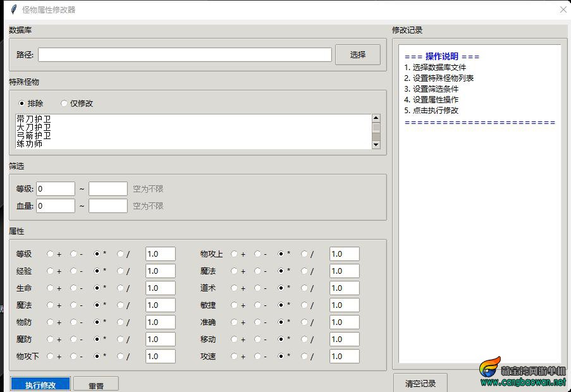Click the 路径 database path input field
This screenshot has height=392, width=571.
pos(185,54)
